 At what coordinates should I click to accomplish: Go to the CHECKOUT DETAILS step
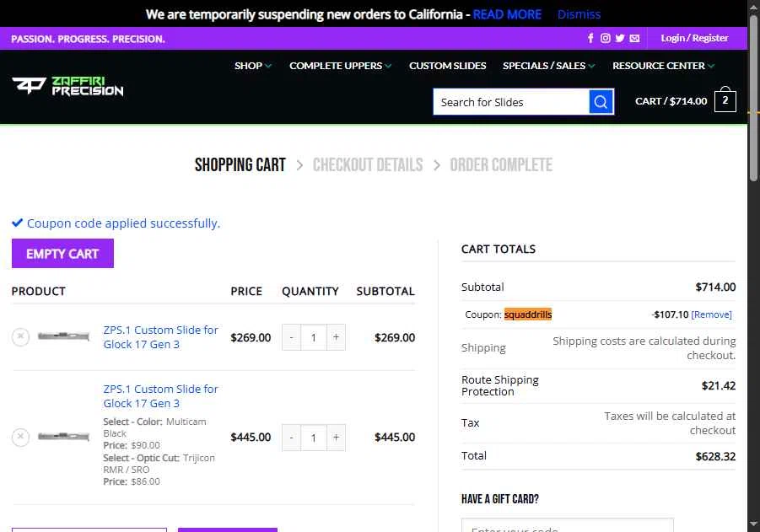pos(368,165)
